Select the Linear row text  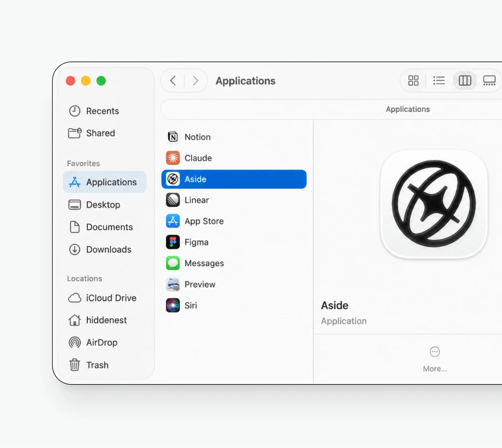[197, 200]
